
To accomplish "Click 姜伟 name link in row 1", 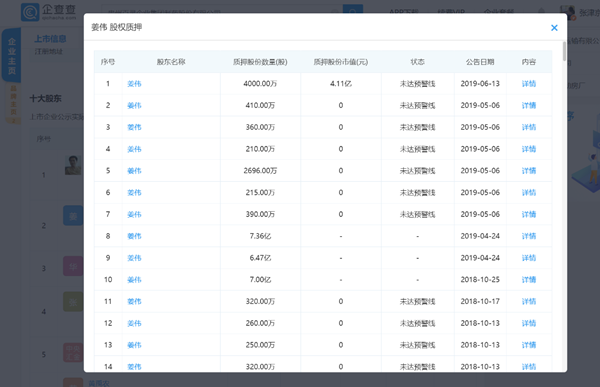I will pyautogui.click(x=134, y=83).
